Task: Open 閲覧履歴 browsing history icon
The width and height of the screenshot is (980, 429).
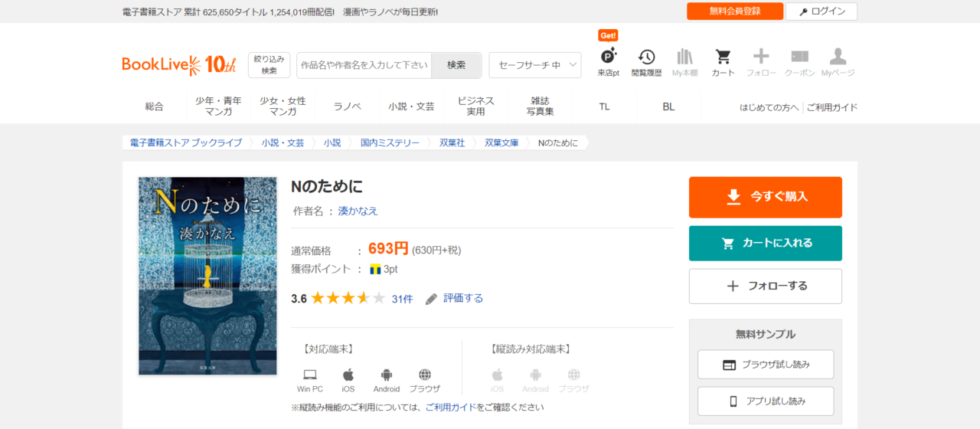Action: (646, 61)
